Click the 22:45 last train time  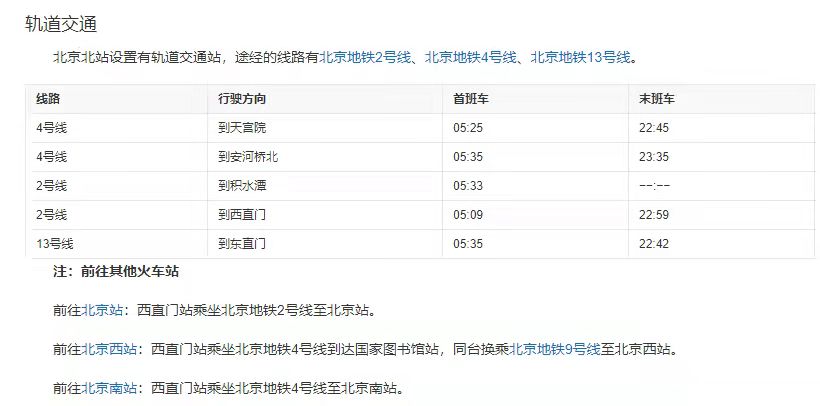(x=654, y=128)
